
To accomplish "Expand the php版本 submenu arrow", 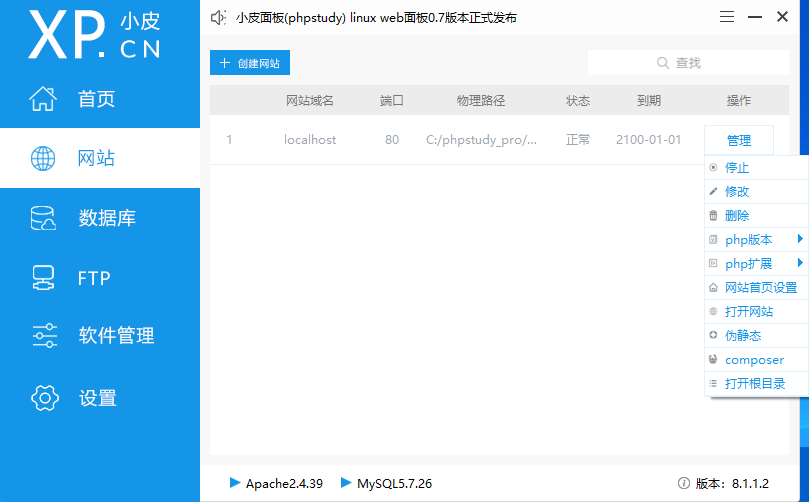I will (x=801, y=239).
